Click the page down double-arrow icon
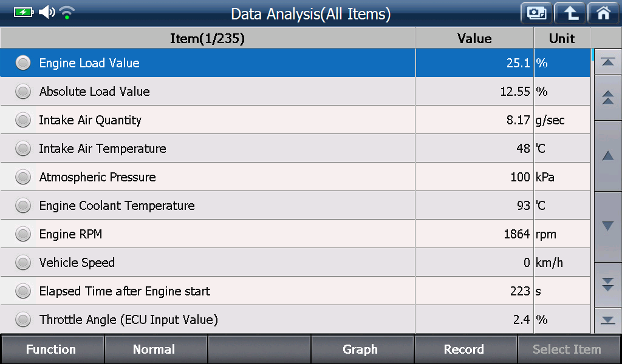 607,285
